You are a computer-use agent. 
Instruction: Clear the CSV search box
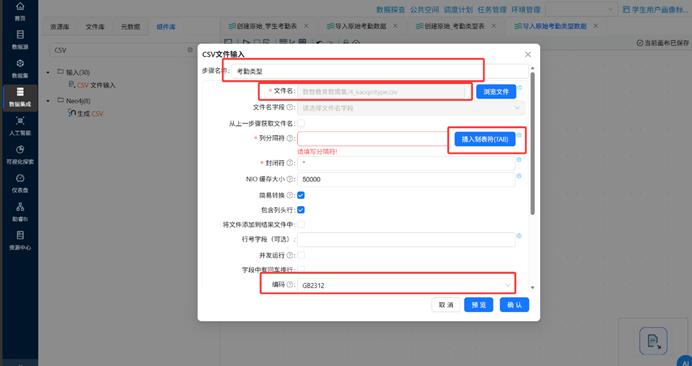click(190, 50)
